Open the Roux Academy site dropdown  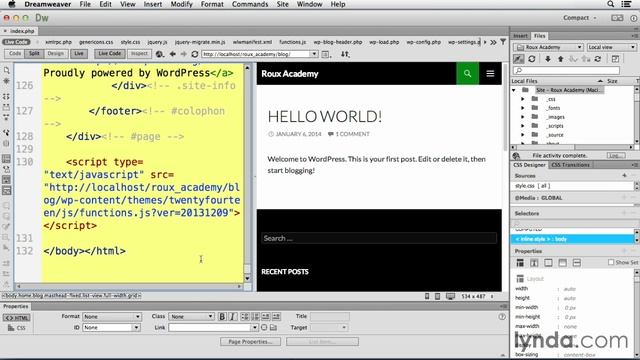click(548, 47)
